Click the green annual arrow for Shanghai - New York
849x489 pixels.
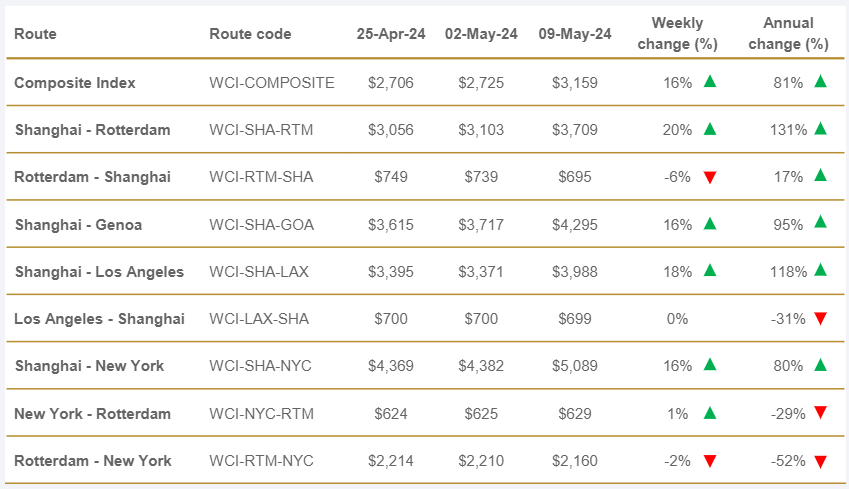820,366
